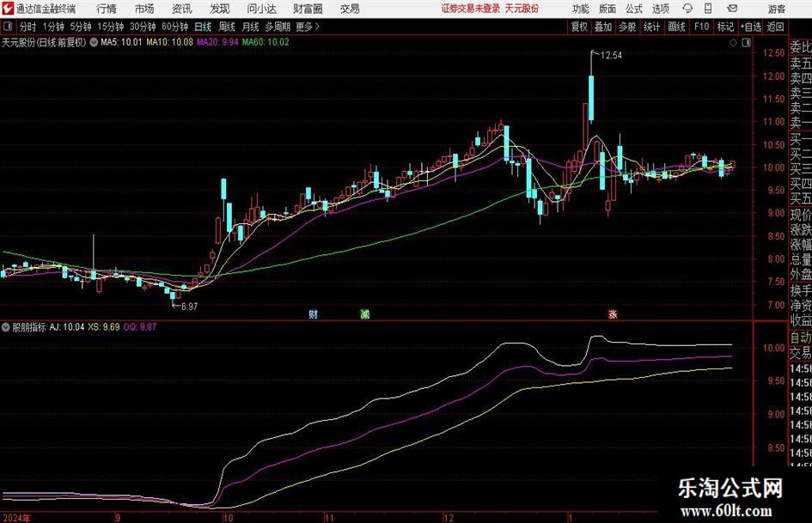Open the 行情 menu
This screenshot has height=523, width=812.
[x=107, y=9]
